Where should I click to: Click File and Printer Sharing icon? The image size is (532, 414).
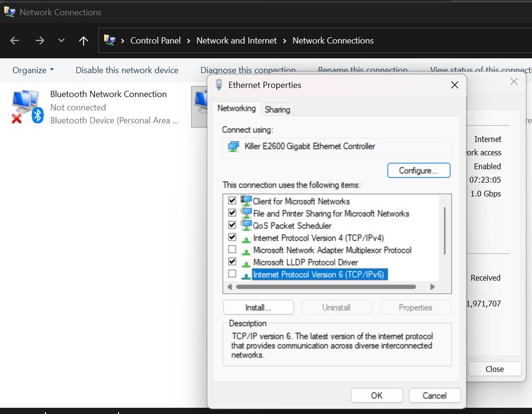point(246,213)
